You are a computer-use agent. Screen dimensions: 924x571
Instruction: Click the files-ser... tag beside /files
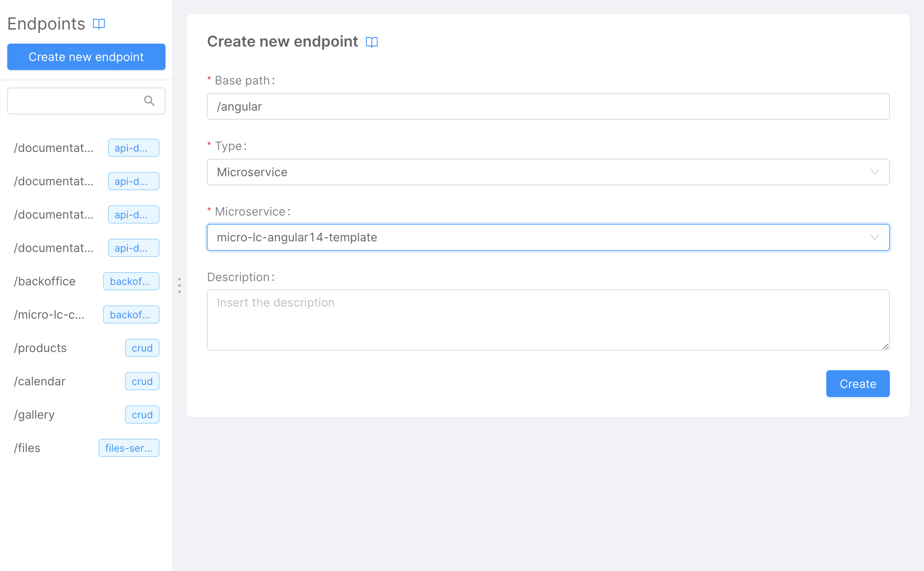pyautogui.click(x=129, y=447)
